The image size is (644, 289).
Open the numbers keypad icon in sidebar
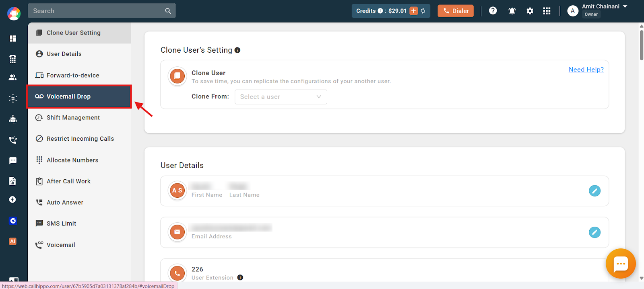pos(13,59)
